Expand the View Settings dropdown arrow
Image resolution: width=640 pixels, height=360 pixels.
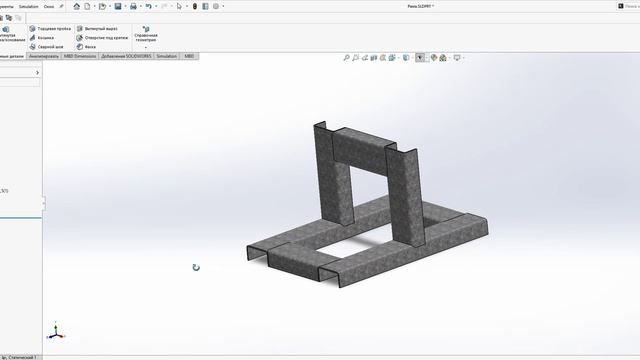[x=463, y=58]
